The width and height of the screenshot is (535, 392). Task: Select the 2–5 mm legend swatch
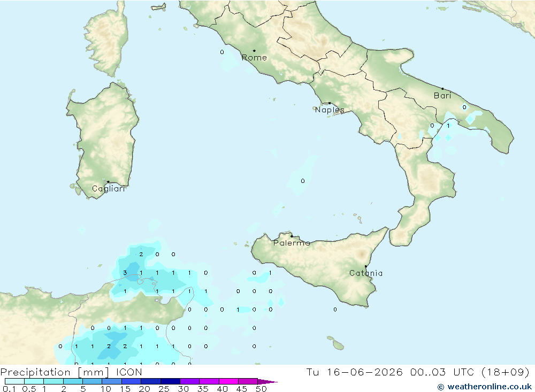click(x=73, y=381)
